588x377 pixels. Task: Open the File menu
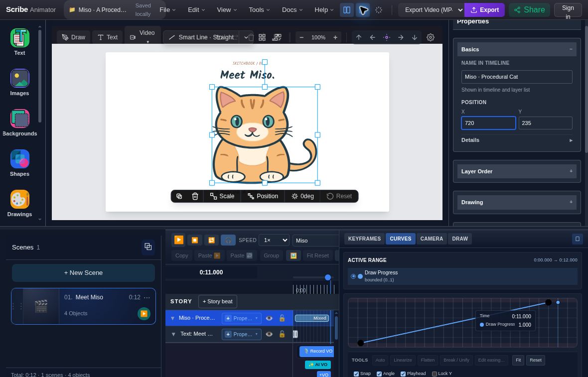167,10
